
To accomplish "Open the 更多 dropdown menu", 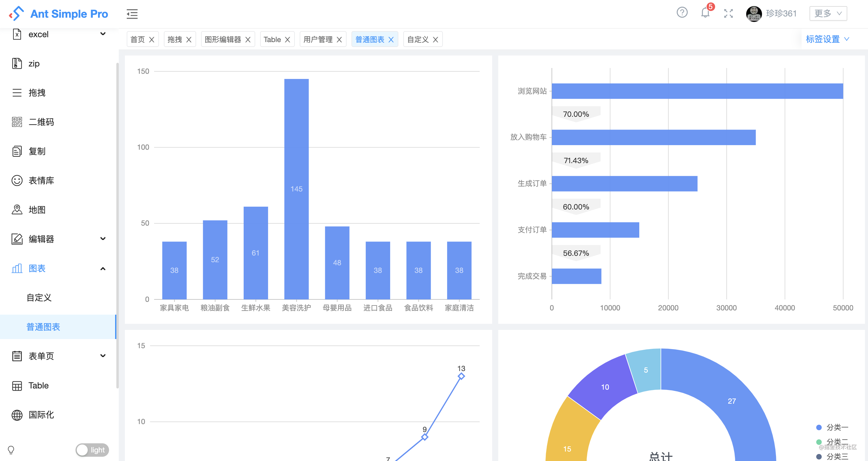I will [x=828, y=13].
